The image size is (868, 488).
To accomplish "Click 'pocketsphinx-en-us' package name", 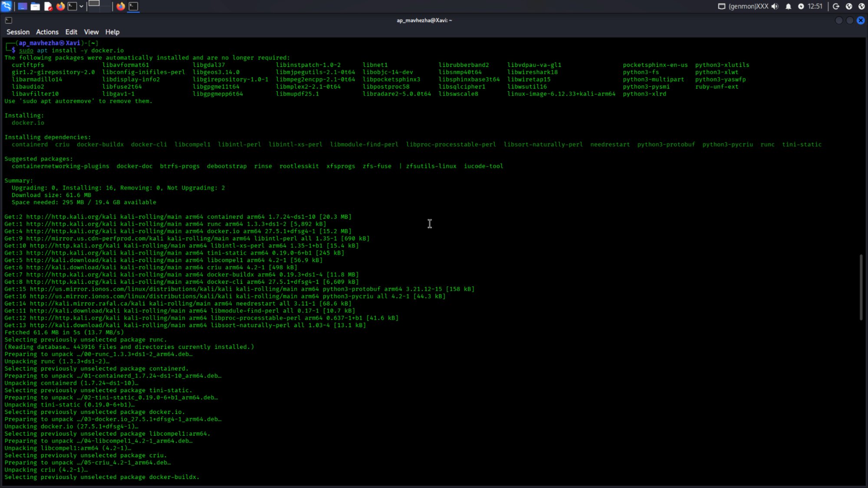I will click(655, 65).
